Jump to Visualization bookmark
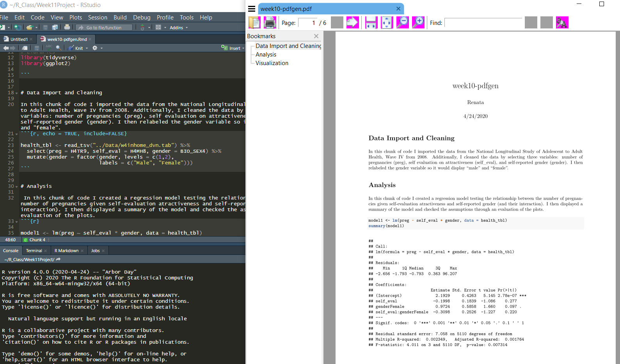The width and height of the screenshot is (620, 364). point(272,63)
